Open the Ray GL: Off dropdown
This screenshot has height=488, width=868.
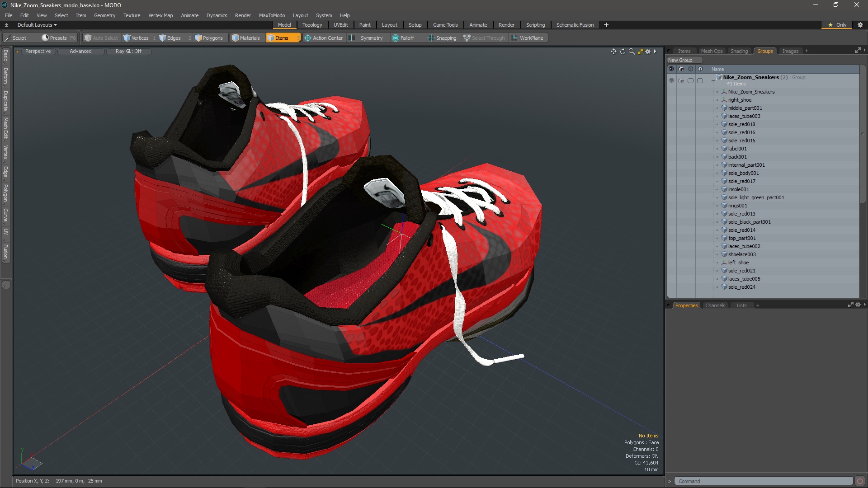pos(128,51)
